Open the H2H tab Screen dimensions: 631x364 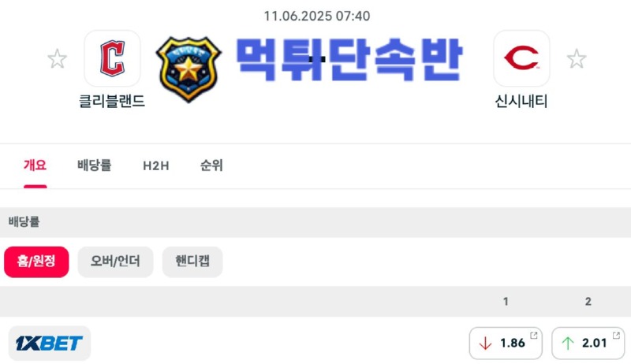(x=156, y=165)
